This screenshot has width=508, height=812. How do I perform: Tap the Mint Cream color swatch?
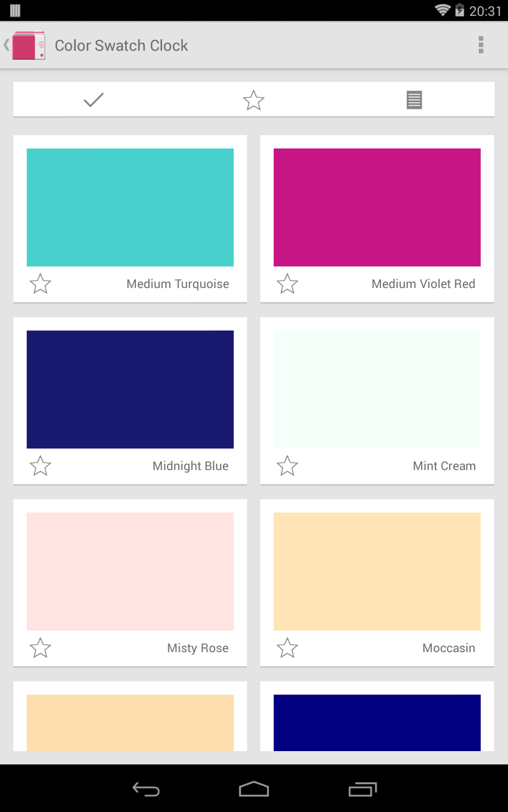pos(377,390)
